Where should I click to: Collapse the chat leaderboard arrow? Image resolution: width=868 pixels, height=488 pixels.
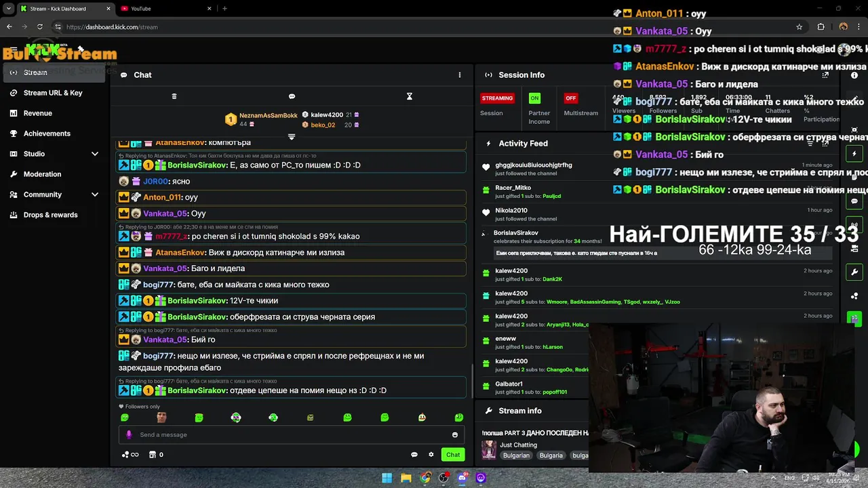tap(292, 137)
